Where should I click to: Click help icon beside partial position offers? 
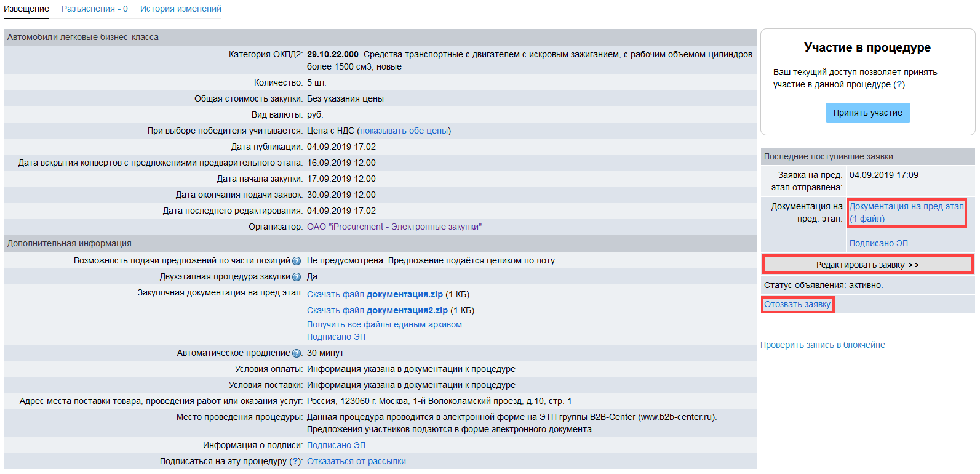[297, 261]
